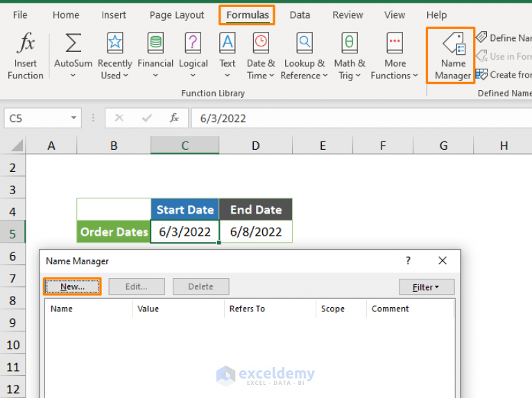Viewport: 532px width, 398px height.
Task: Click the Name Manager help question mark
Action: 408,261
